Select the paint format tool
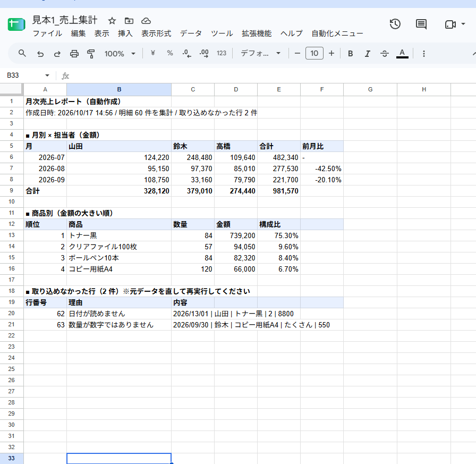Screen dimensions: 476x464 [x=91, y=54]
